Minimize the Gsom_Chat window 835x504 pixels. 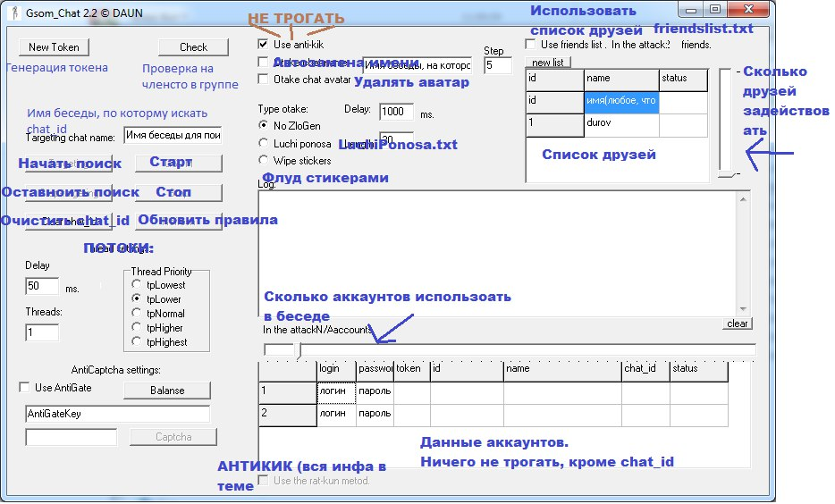coord(691,10)
